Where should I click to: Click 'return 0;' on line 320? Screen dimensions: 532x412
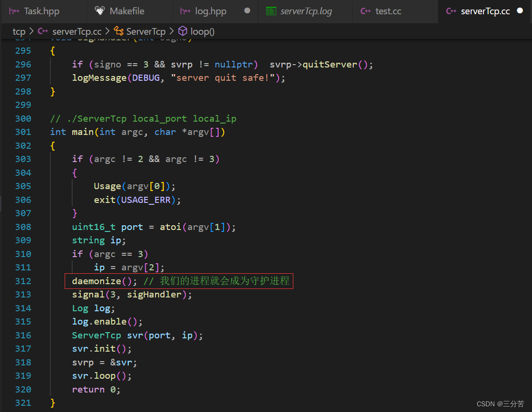pos(96,390)
